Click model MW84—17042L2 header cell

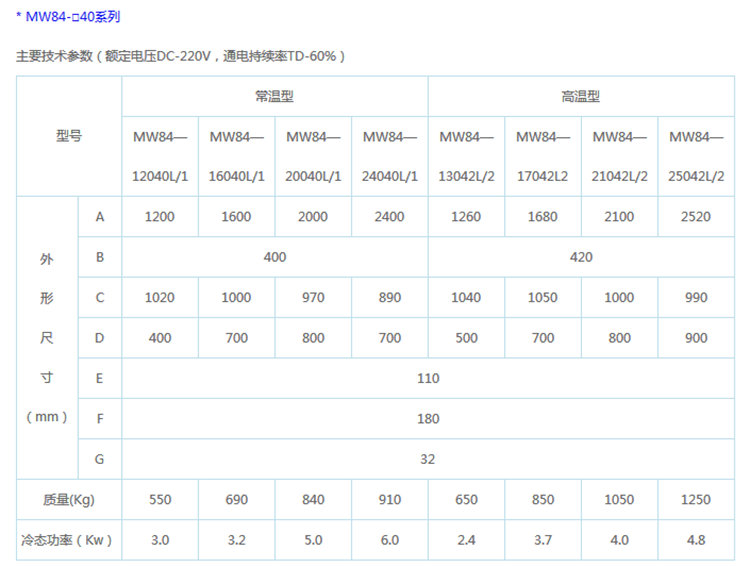[543, 156]
